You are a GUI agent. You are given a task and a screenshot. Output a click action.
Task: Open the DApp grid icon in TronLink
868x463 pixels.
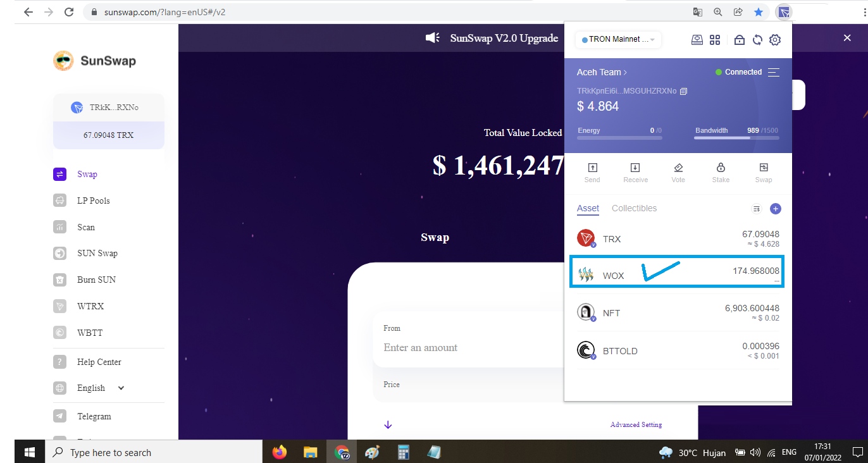click(715, 40)
